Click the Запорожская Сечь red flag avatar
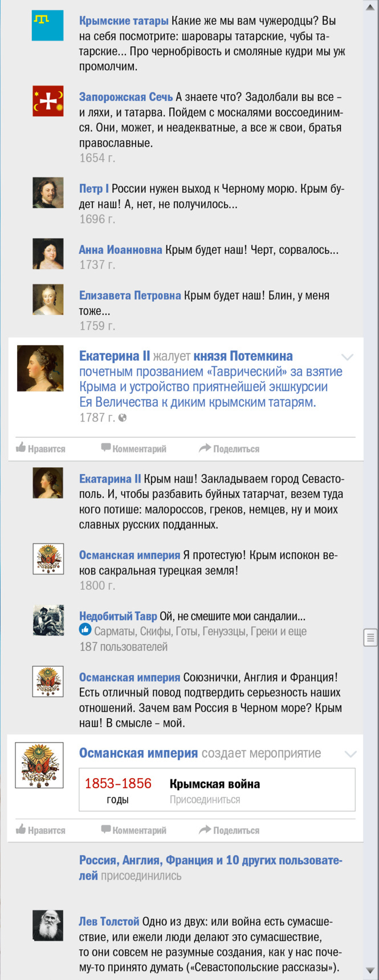This screenshot has height=980, width=379. pos(48,101)
